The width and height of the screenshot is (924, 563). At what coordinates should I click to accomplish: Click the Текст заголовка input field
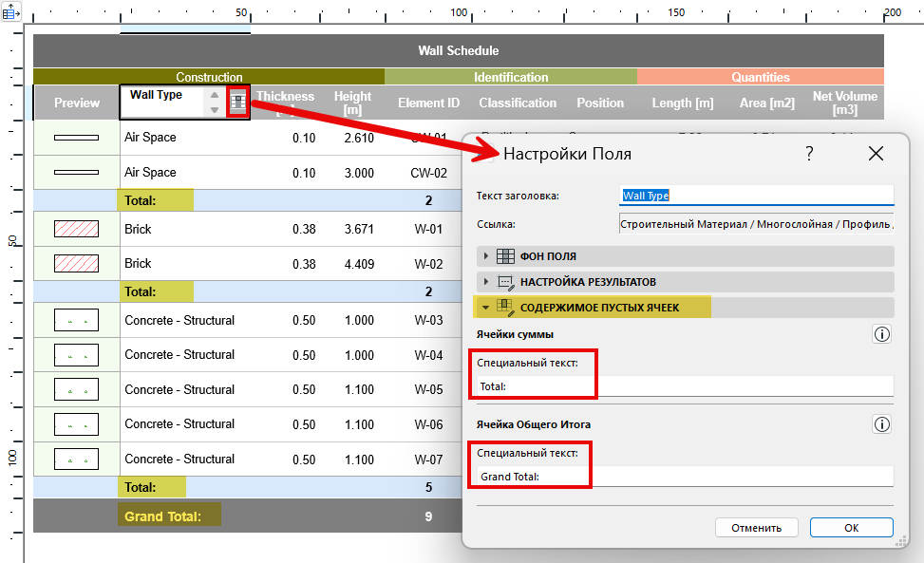[757, 196]
